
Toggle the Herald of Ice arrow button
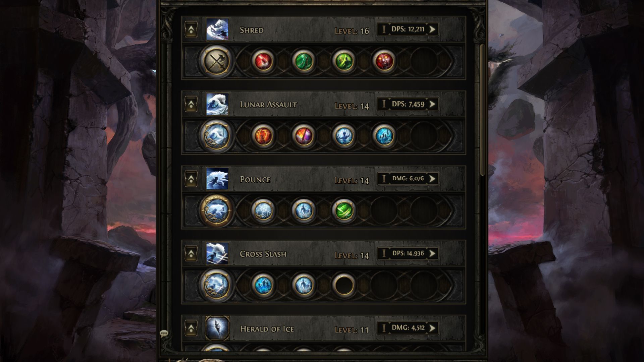tap(191, 328)
